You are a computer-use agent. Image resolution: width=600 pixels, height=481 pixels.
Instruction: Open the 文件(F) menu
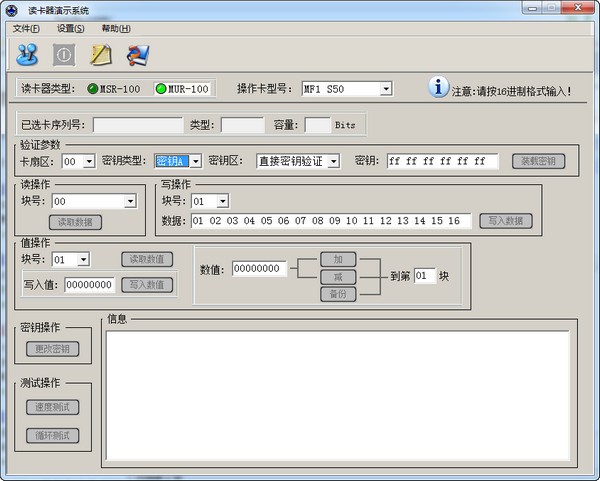pos(26,29)
